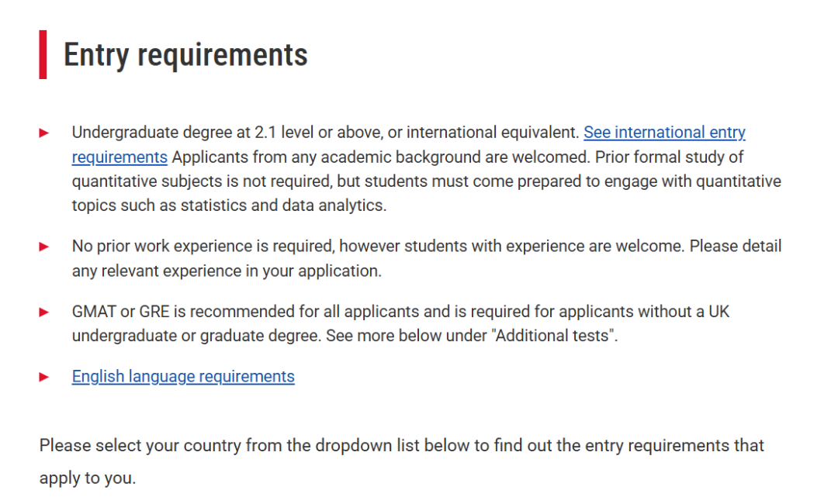Click the 'Entry requirements' heading
838x504 pixels.
(x=185, y=55)
